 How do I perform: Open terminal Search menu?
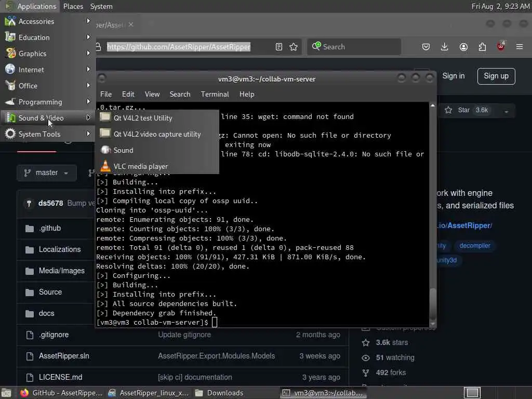tap(180, 95)
